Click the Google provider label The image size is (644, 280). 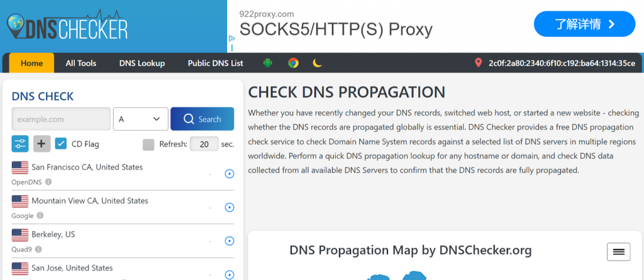[23, 215]
